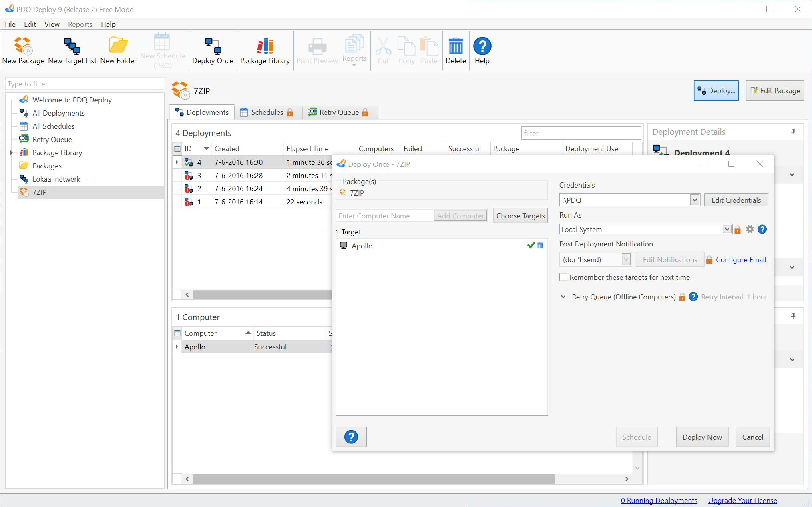The height and width of the screenshot is (507, 812).
Task: Collapse Retry Queue (Offline Computers) section
Action: click(x=563, y=297)
